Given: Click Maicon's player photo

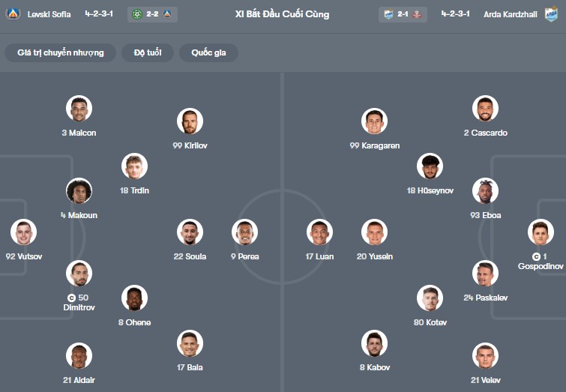Looking at the screenshot, I should 79,109.
